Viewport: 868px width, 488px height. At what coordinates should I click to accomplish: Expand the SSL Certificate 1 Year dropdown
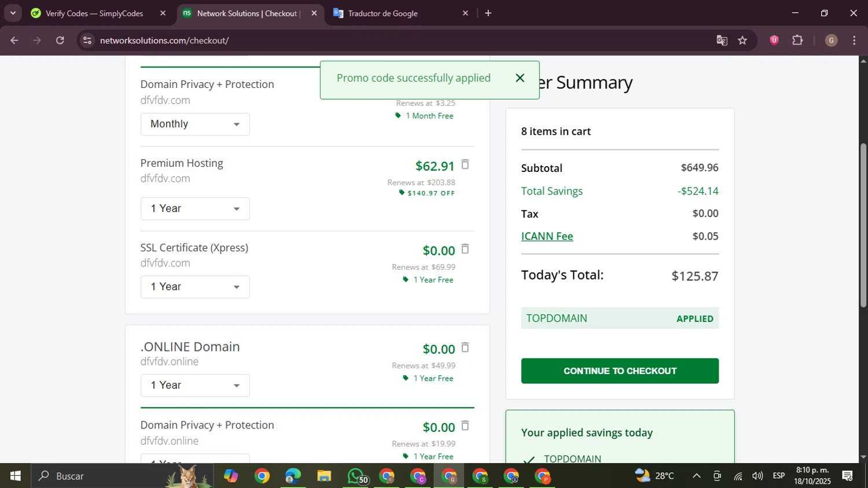pyautogui.click(x=195, y=287)
